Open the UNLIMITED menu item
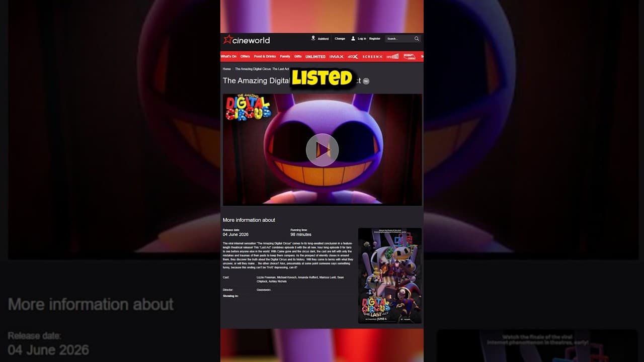Viewport: 644px width, 362px height. (x=315, y=57)
